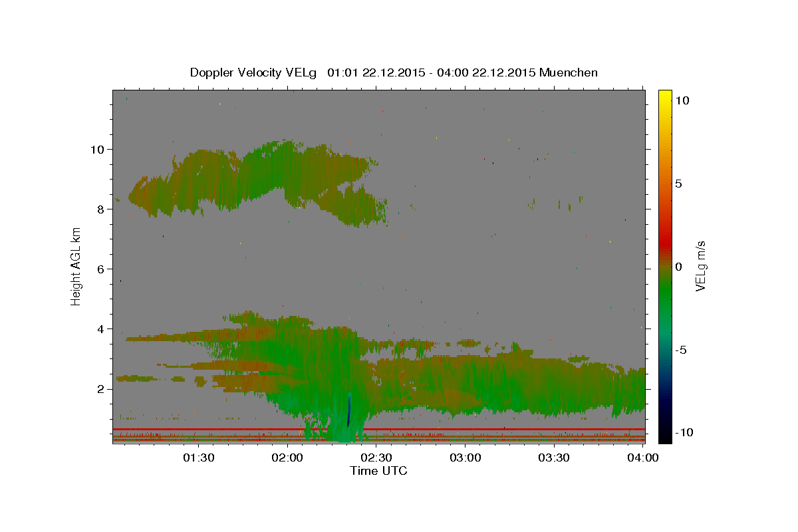Click the height tick label 10
Image resolution: width=798 pixels, height=532 pixels.
pos(98,149)
